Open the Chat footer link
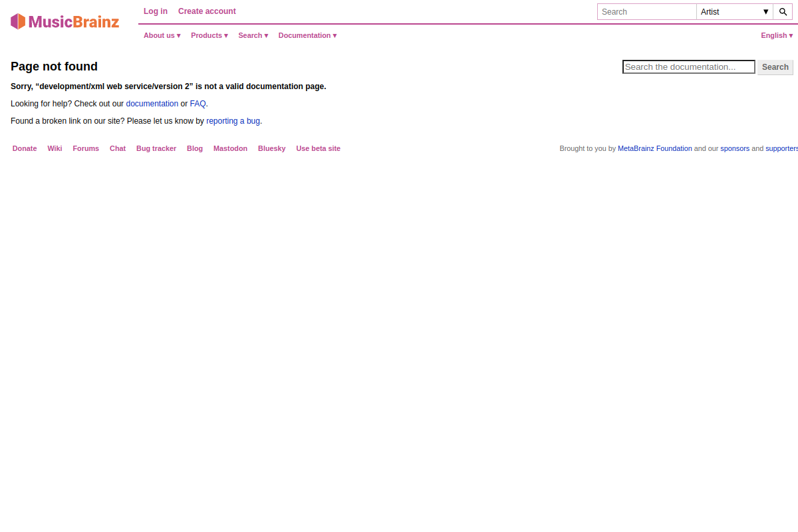 (x=118, y=148)
